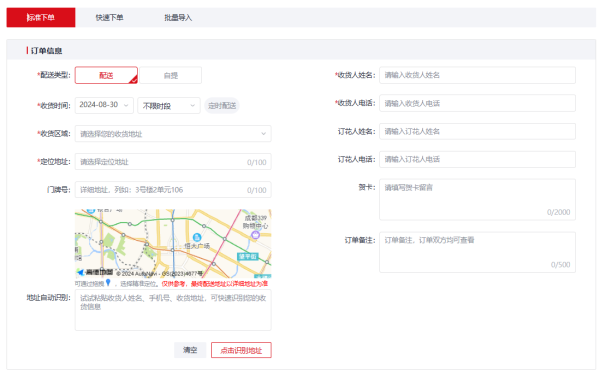Viewport: 600px width, 374px height.
Task: Click the 恒大广场 marker icon on map
Action: 197,237
